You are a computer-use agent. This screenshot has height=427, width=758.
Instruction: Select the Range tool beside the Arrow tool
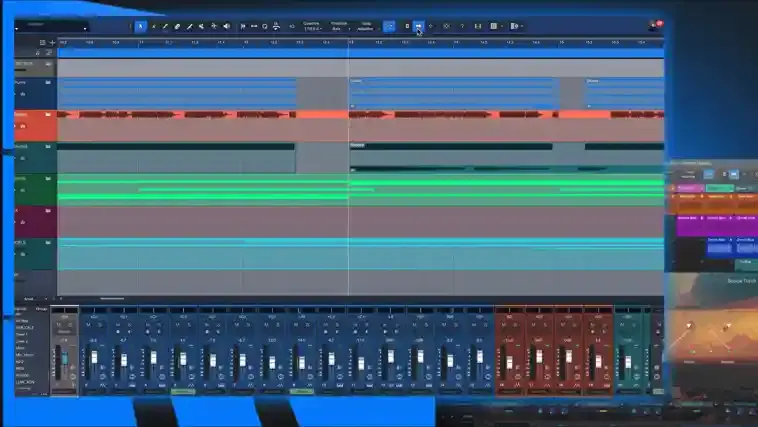point(154,27)
